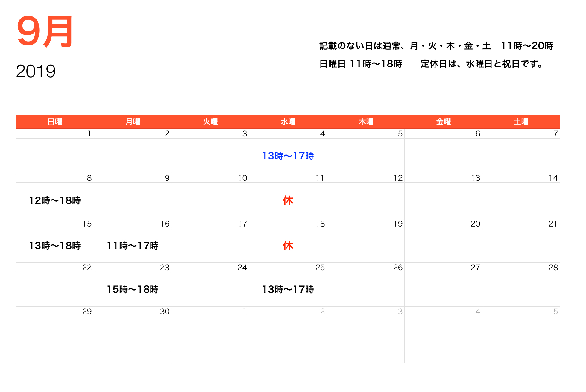Click the 13時〜17時 note on September 25
Screen dimensions: 586x392
(288, 289)
